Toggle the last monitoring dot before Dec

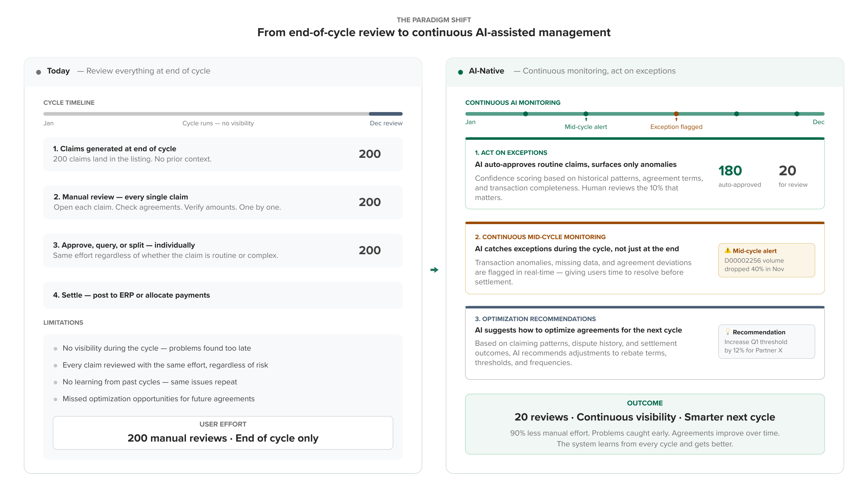(797, 114)
